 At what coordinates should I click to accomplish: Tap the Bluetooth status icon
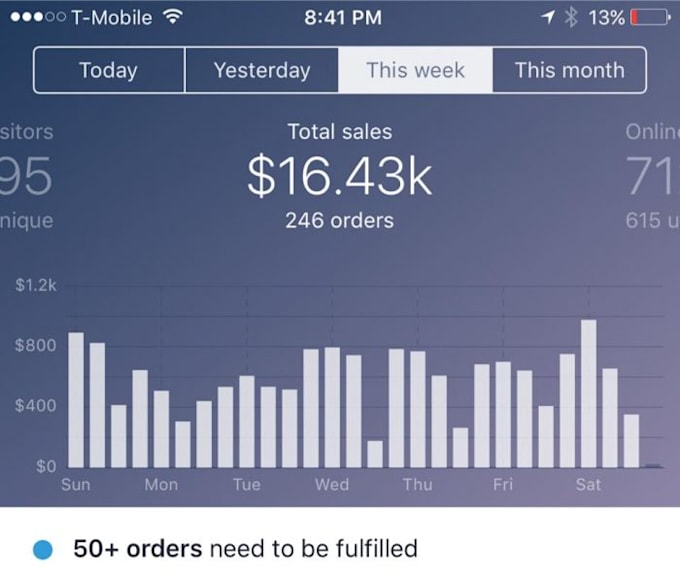click(572, 18)
